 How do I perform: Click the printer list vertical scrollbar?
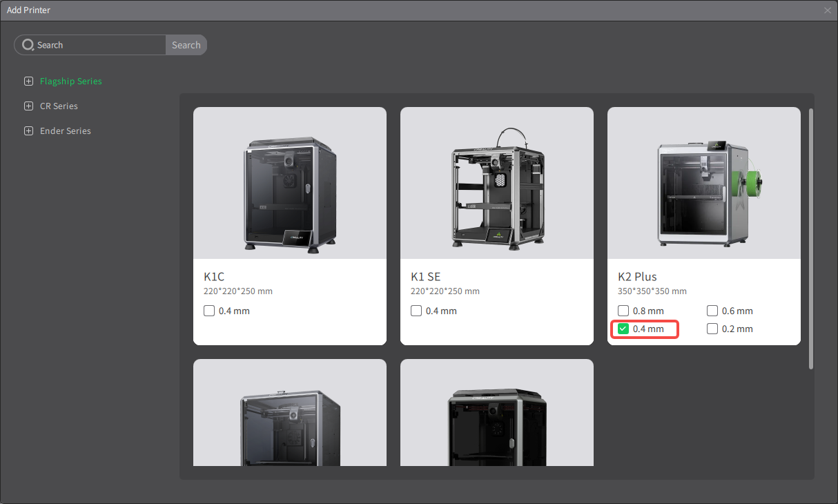point(810,238)
